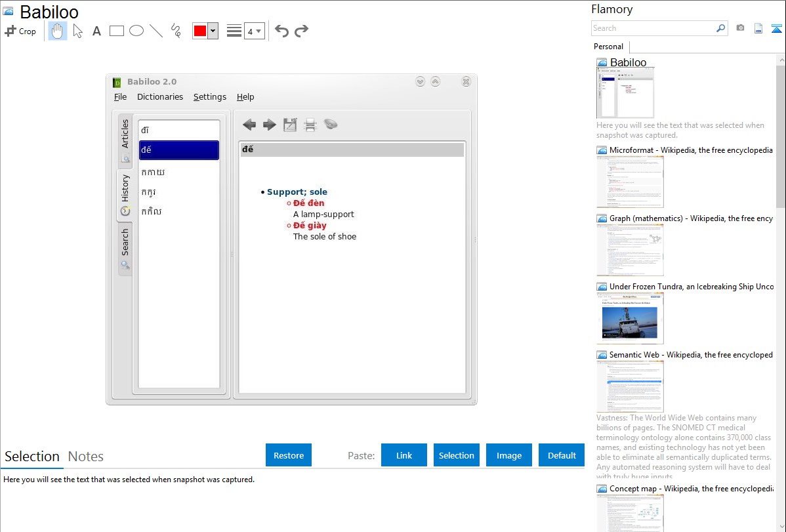Switch to the Search side tab
Screen dimensions: 786x532
[125, 249]
